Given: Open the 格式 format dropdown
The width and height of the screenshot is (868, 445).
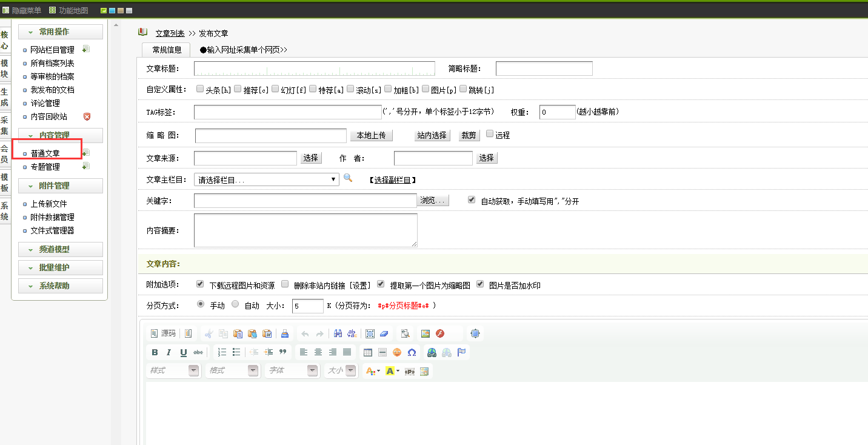Looking at the screenshot, I should (233, 370).
